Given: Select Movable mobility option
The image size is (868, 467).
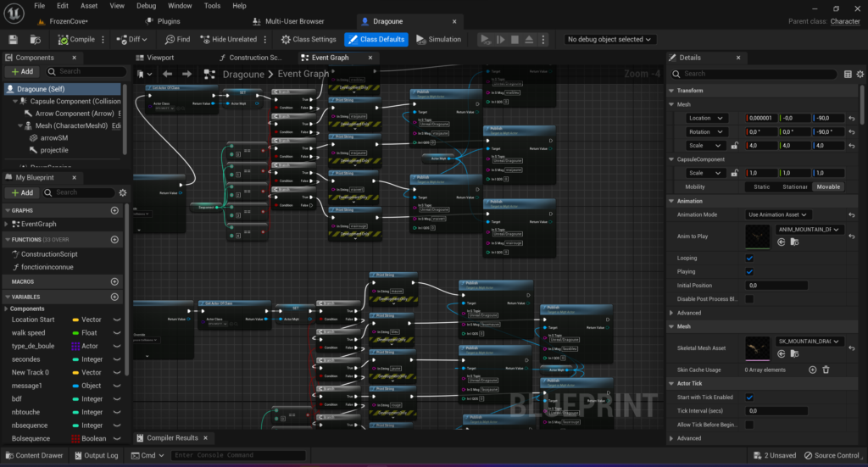Looking at the screenshot, I should pos(829,186).
